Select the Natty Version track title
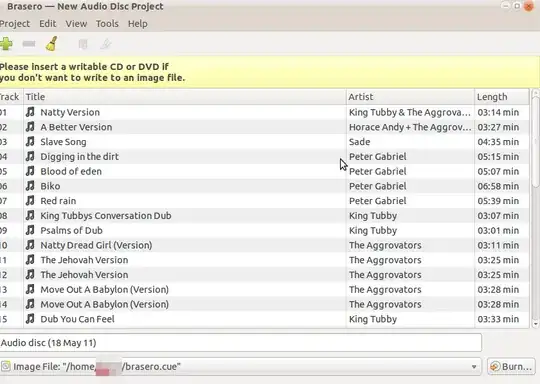The image size is (540, 384). point(70,112)
